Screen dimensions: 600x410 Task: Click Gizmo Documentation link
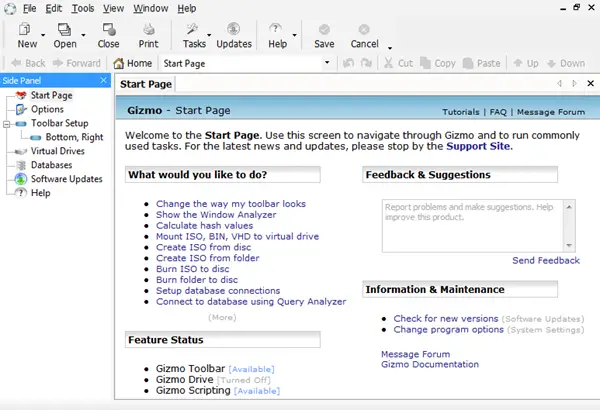430,364
